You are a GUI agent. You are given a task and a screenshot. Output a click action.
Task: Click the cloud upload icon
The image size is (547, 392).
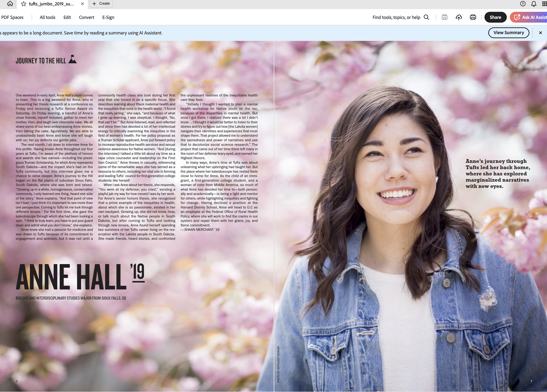click(x=459, y=17)
